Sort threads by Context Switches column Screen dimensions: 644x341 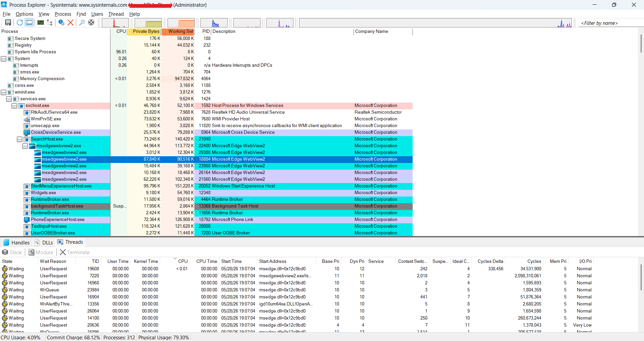tap(413, 261)
